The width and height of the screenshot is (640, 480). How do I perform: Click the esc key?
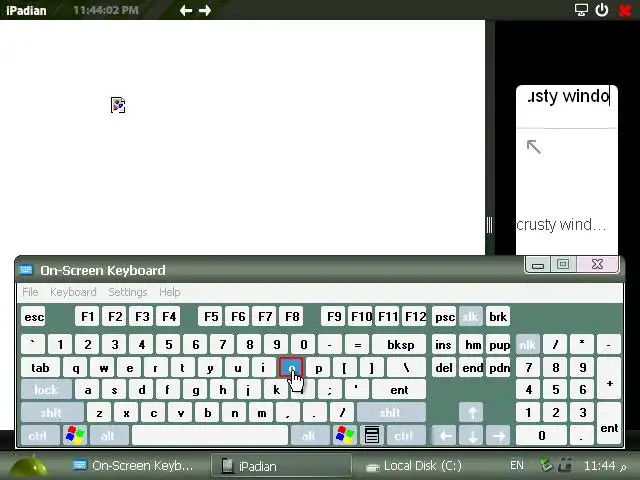[34, 317]
